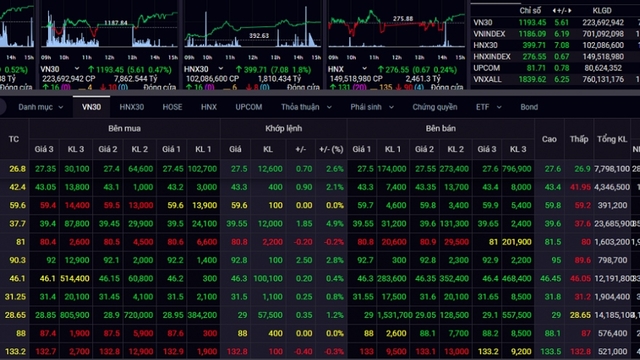Expand the Phái sinh dropdown
Viewport: 640px width, 360px height.
pos(391,107)
